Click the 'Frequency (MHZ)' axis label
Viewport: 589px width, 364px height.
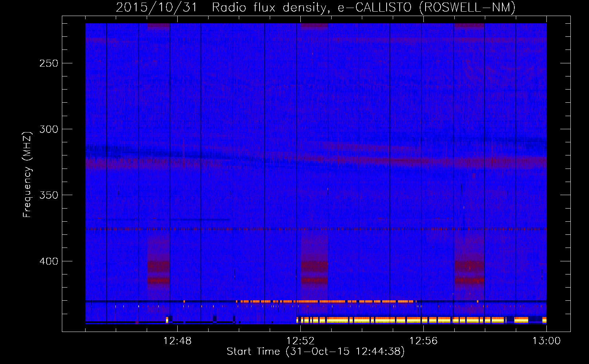pos(27,175)
